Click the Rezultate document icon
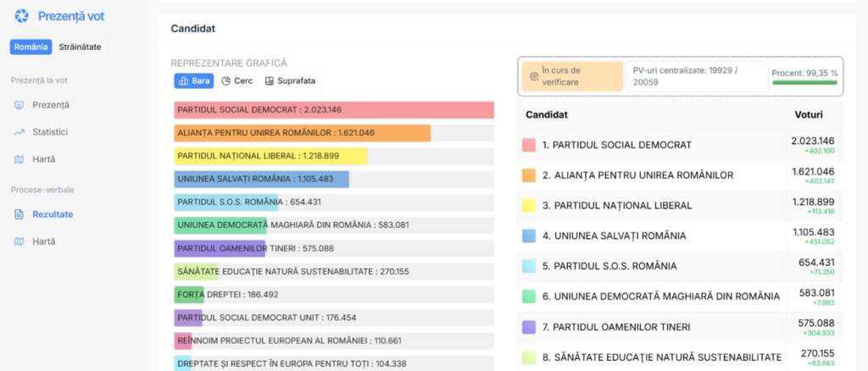The image size is (868, 371). (19, 214)
